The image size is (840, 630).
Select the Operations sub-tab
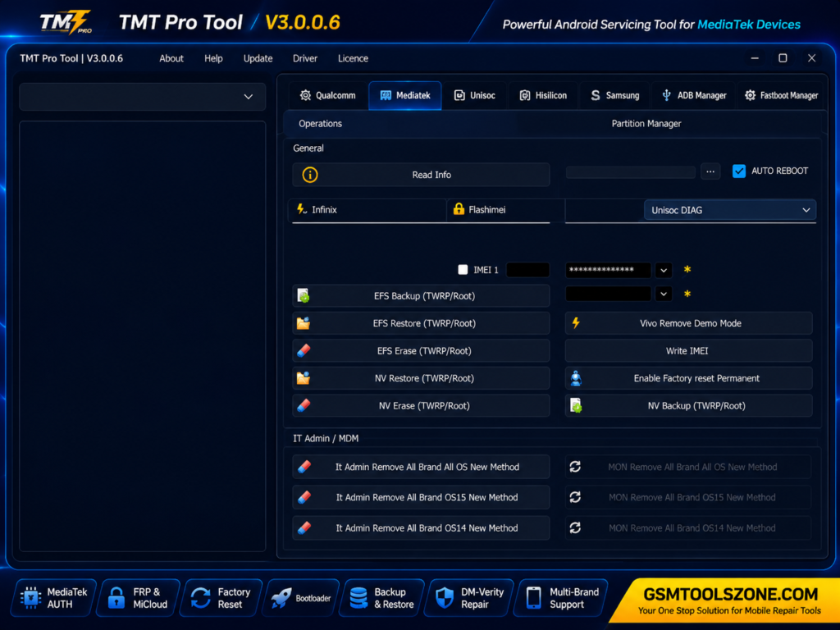pyautogui.click(x=320, y=124)
